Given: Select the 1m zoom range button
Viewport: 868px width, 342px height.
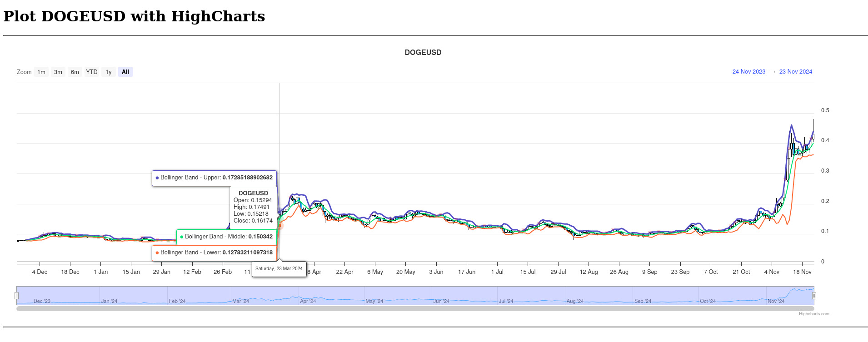Looking at the screenshot, I should tap(41, 72).
